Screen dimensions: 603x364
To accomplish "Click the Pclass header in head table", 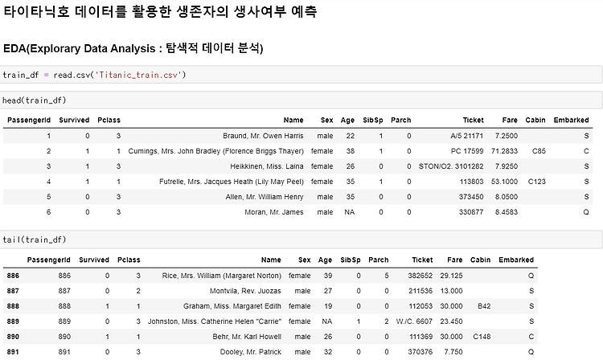I will 109,120.
